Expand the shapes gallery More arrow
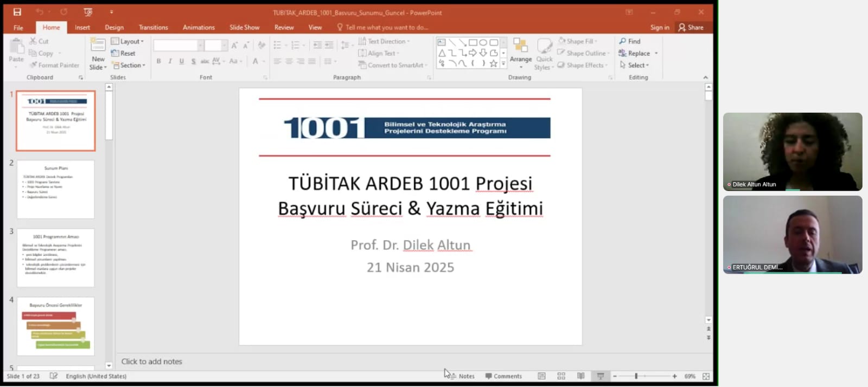868x387 pixels. (x=503, y=63)
